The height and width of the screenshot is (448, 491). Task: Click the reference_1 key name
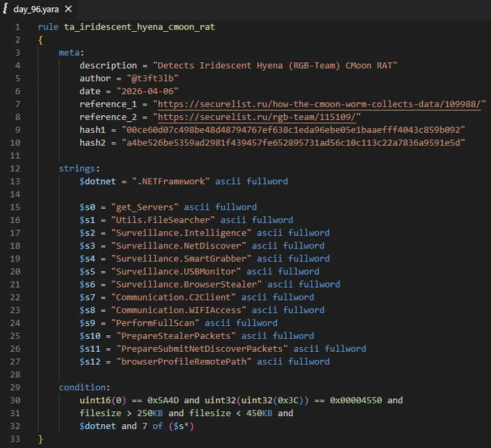point(108,104)
